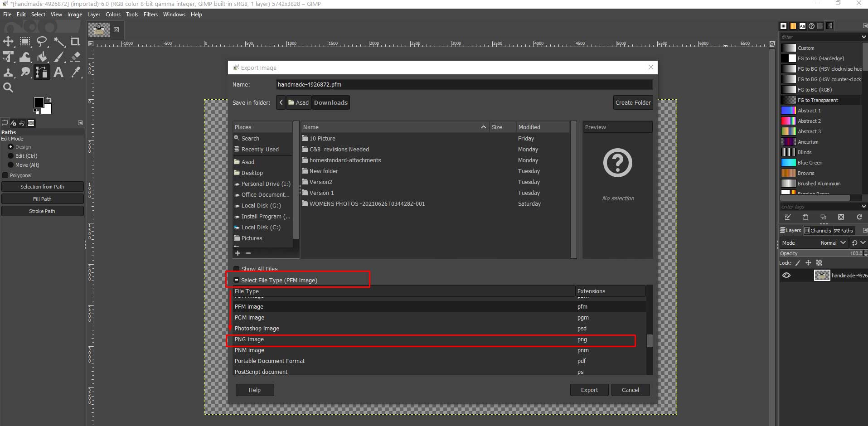Hide the handmade-4926 layer visibility
This screenshot has width=868, height=426.
787,275
